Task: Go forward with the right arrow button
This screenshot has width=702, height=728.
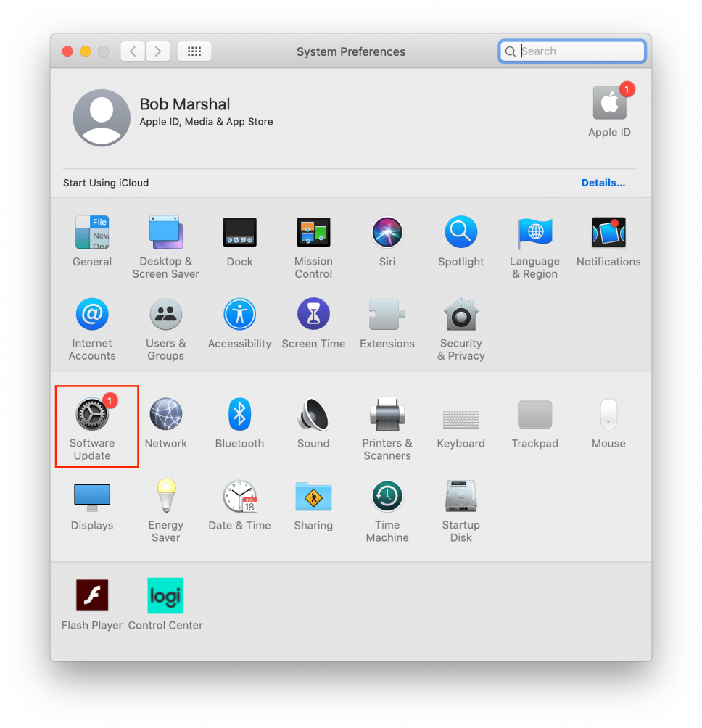Action: click(x=158, y=51)
